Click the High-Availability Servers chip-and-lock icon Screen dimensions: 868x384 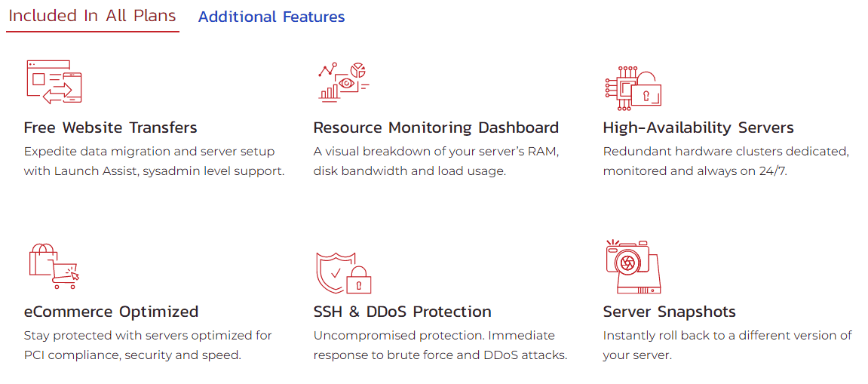(633, 88)
